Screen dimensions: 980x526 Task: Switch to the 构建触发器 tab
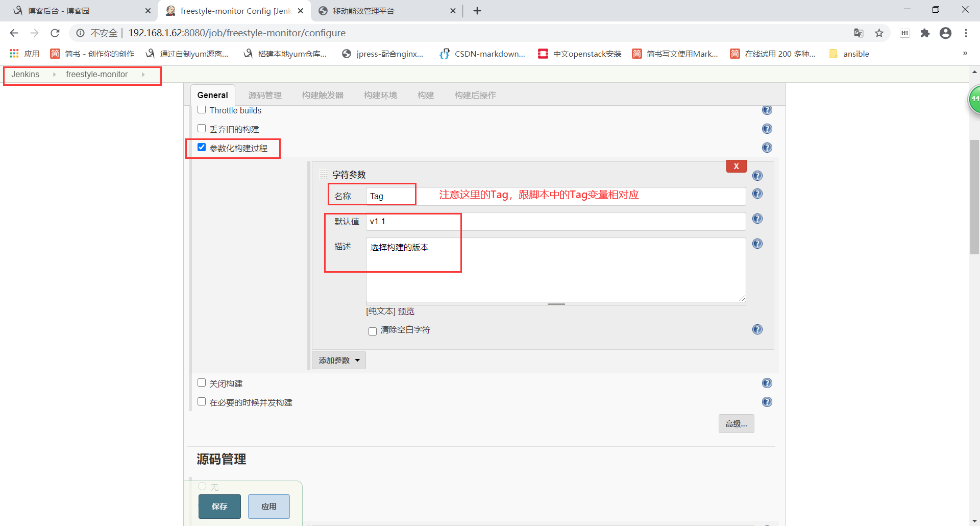pos(323,95)
